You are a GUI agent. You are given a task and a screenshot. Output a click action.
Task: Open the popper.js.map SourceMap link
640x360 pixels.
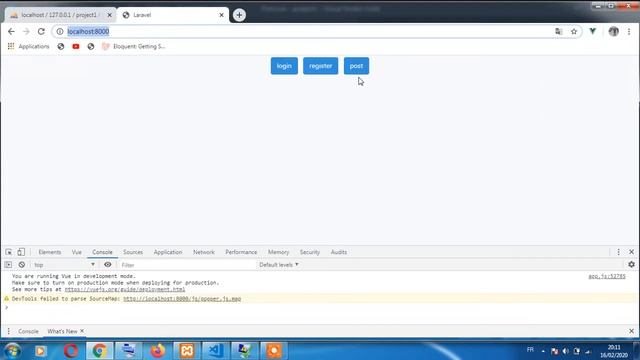coord(182,299)
